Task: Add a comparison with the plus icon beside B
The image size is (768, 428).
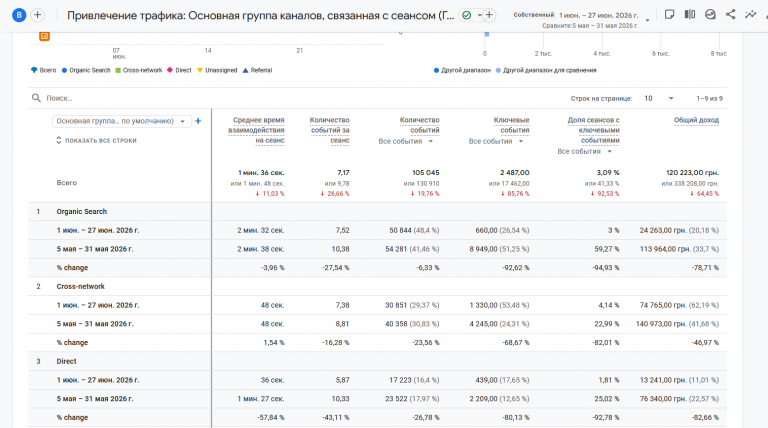Action: click(37, 15)
